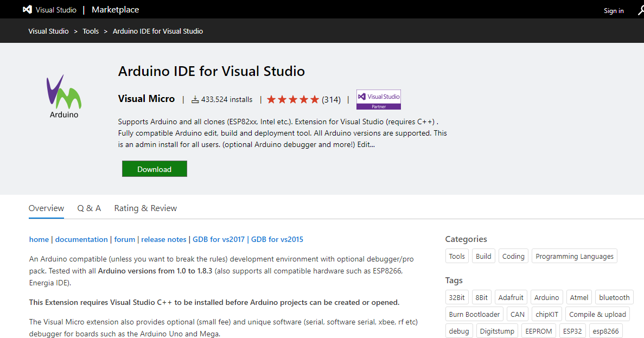
Task: Click Sign in
Action: 614,11
